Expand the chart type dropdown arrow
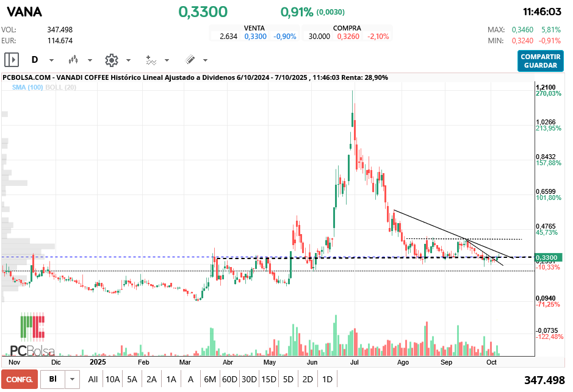The image size is (573, 392). click(x=90, y=60)
